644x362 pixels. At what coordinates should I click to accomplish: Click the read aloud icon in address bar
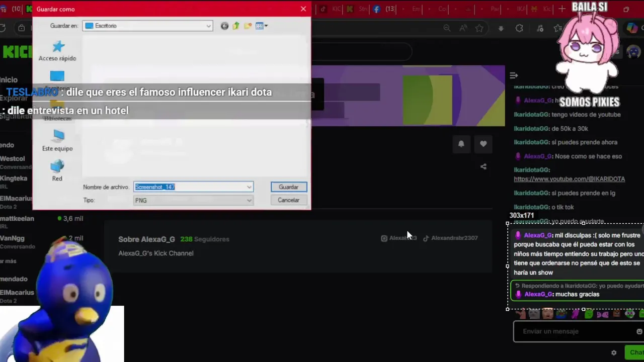coord(463,28)
